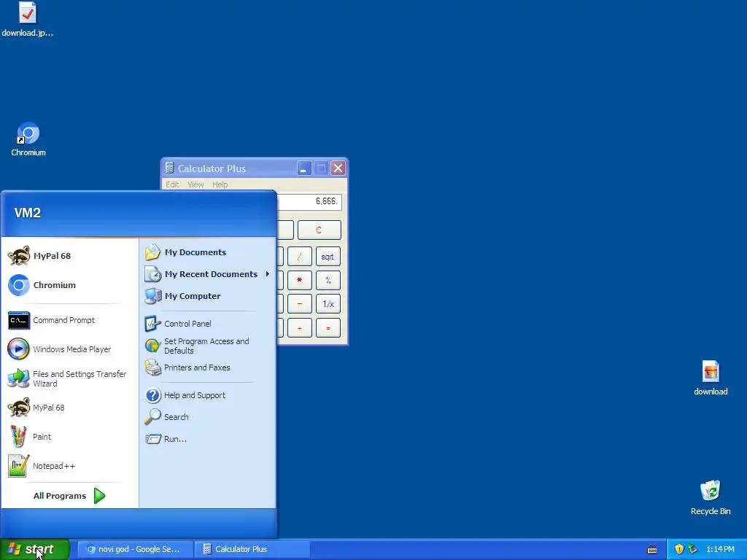
Task: Click the safely remove hardware tray icon
Action: [x=693, y=549]
